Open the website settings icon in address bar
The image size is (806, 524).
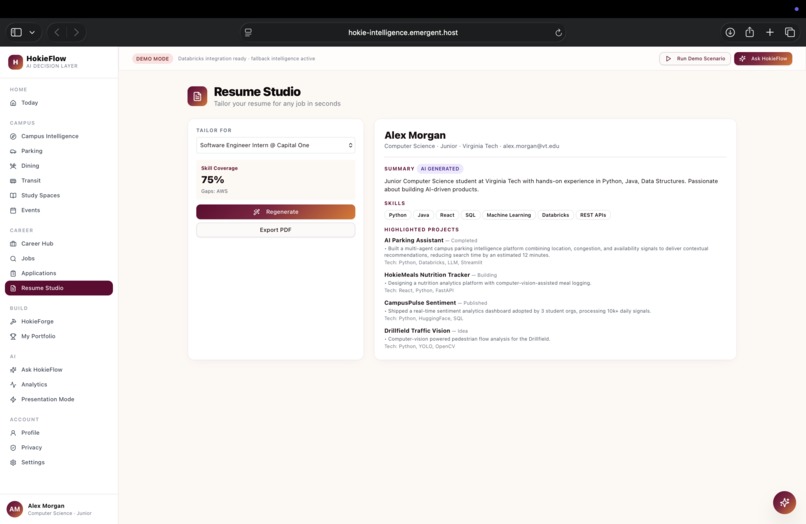tap(248, 32)
